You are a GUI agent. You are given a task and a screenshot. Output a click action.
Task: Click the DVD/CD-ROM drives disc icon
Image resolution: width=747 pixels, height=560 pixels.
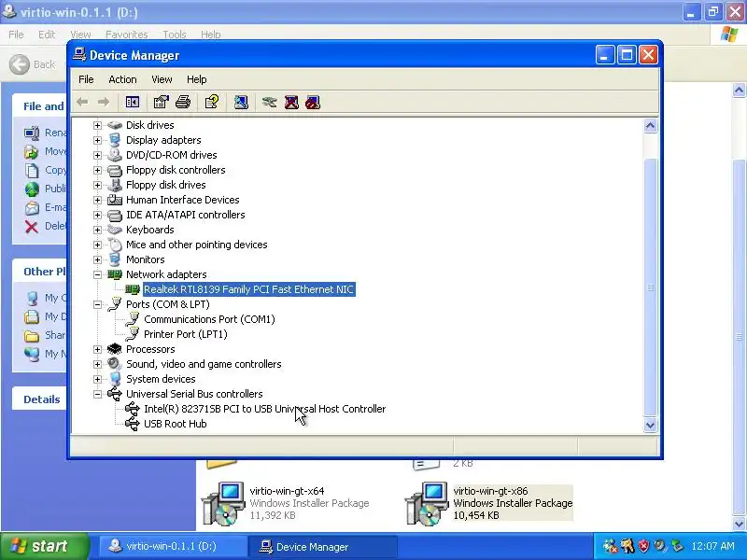(114, 155)
